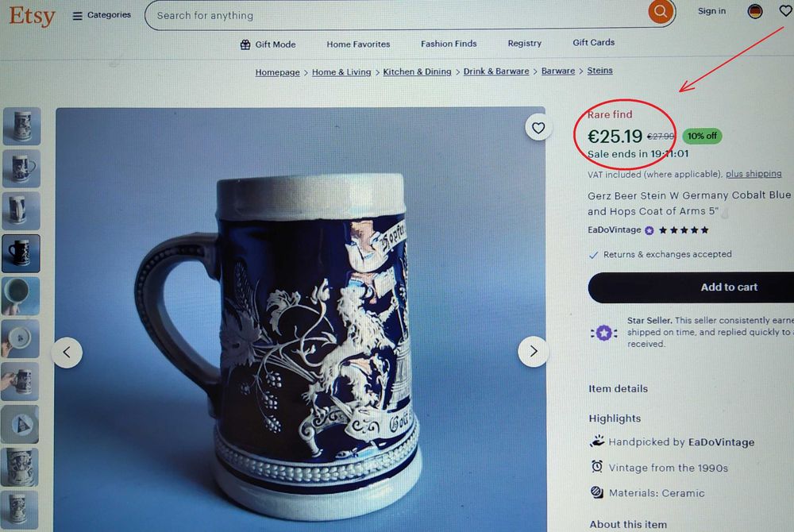
Task: Open Gift Mode
Action: [x=268, y=44]
